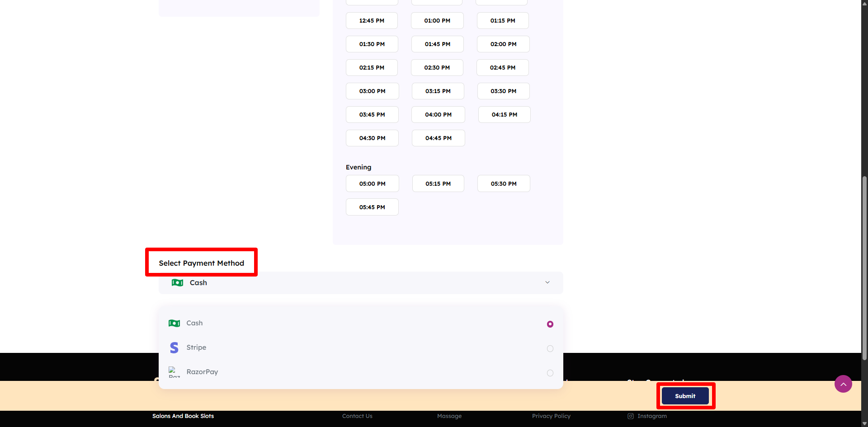This screenshot has width=868, height=427.
Task: Pick the 03:15 PM time slot
Action: pyautogui.click(x=438, y=91)
